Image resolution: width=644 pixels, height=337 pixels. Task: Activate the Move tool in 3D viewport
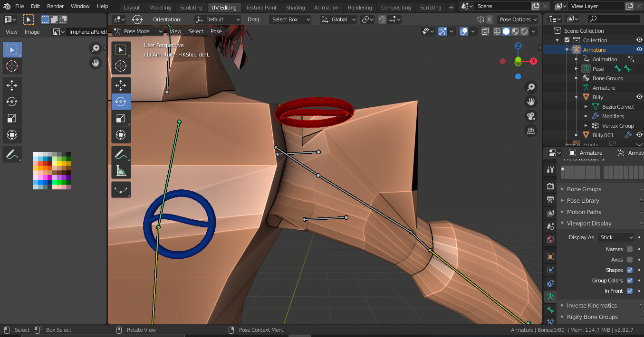[x=121, y=85]
